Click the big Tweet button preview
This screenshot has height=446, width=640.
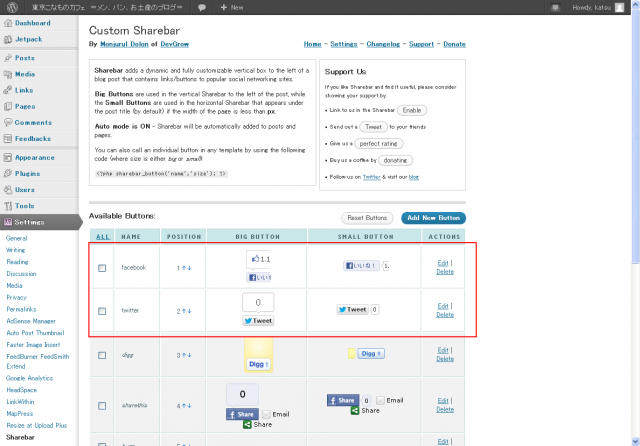point(258,321)
